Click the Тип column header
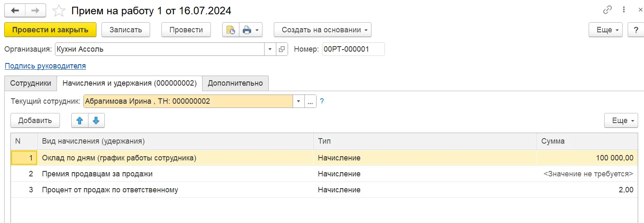The image size is (644, 223). click(425, 142)
